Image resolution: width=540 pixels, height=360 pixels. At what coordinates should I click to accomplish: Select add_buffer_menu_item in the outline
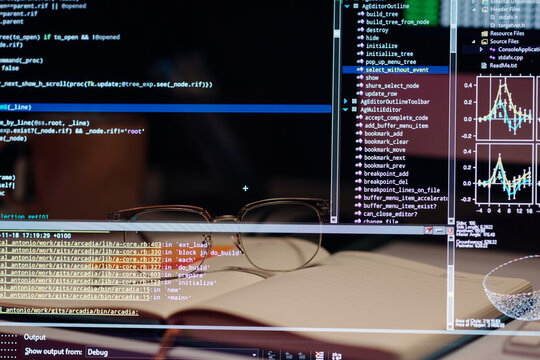tap(396, 125)
